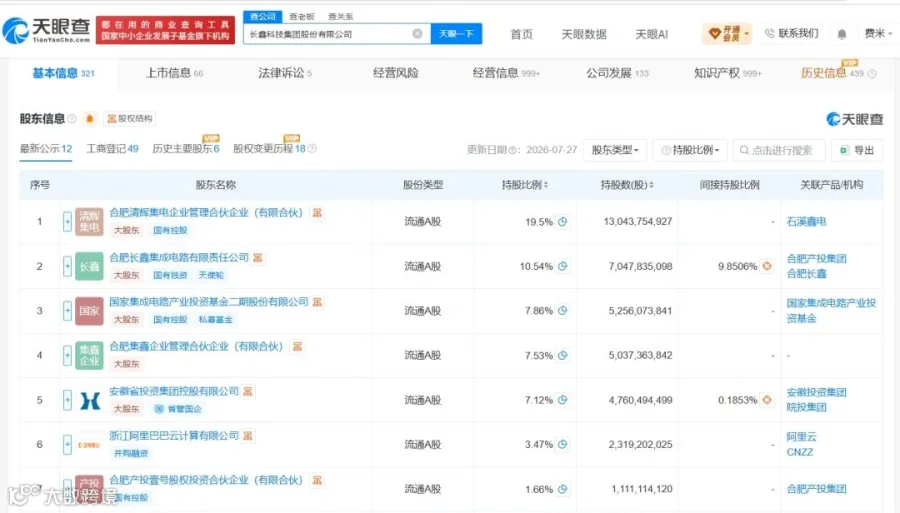Screen dimensions: 900x513
Task: Sort table by 持股数(股) column header
Action: pos(627,185)
